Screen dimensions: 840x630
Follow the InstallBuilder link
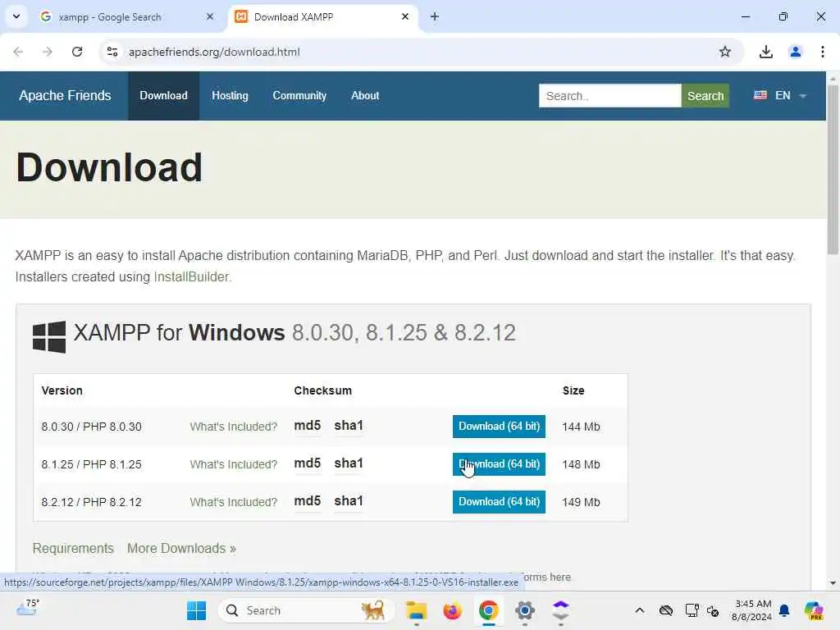pyautogui.click(x=191, y=277)
